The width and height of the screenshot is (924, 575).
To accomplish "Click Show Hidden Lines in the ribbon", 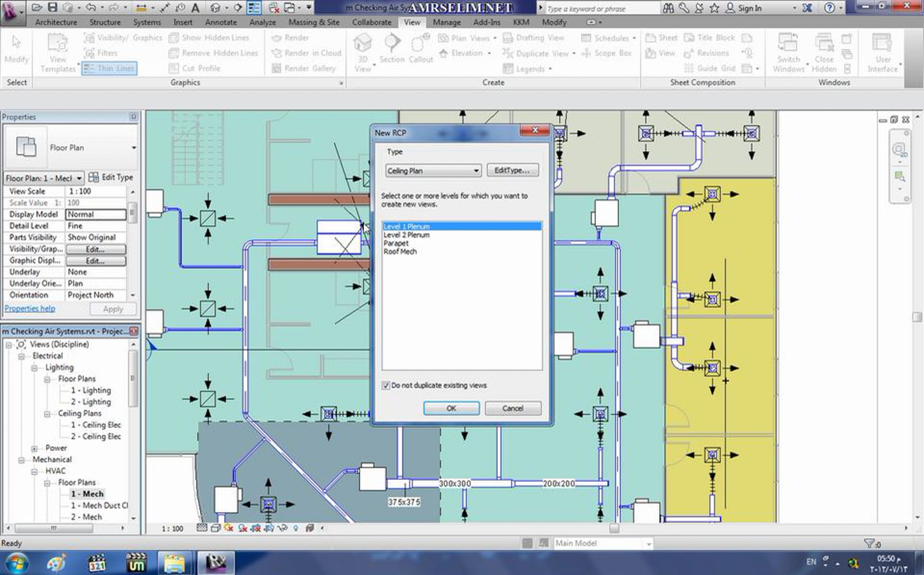I will [x=209, y=38].
